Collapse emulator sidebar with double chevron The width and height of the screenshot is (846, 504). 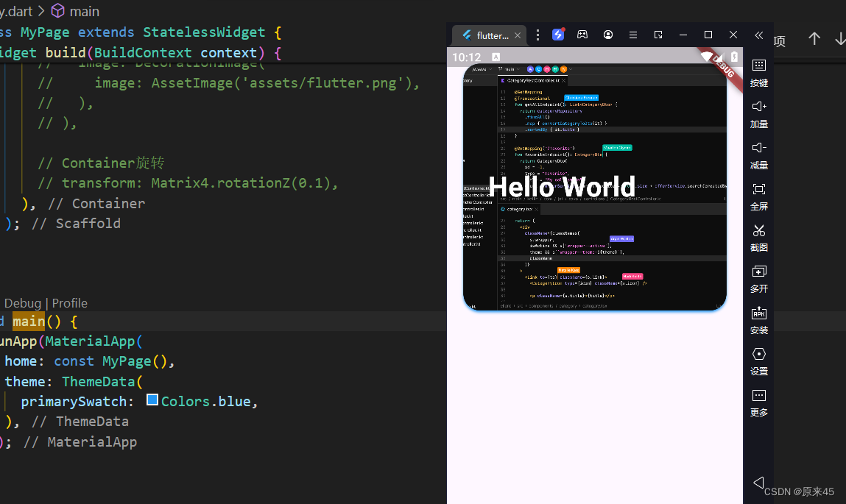[x=758, y=35]
